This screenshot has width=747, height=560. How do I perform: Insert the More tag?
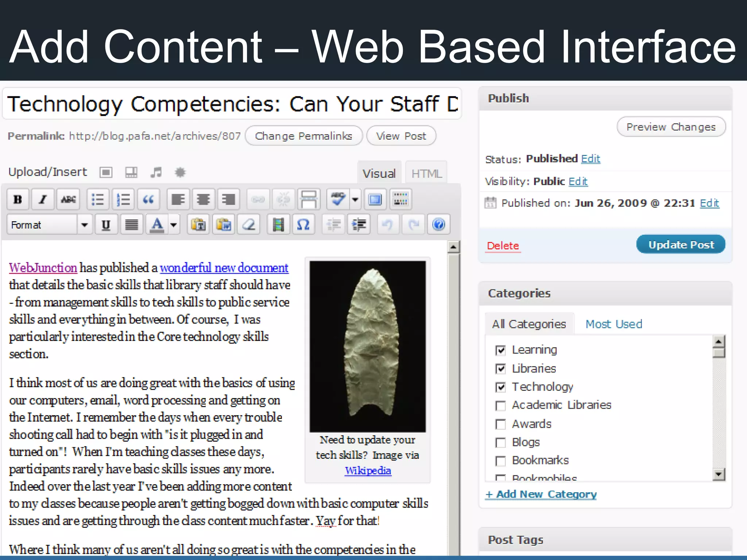pos(309,199)
